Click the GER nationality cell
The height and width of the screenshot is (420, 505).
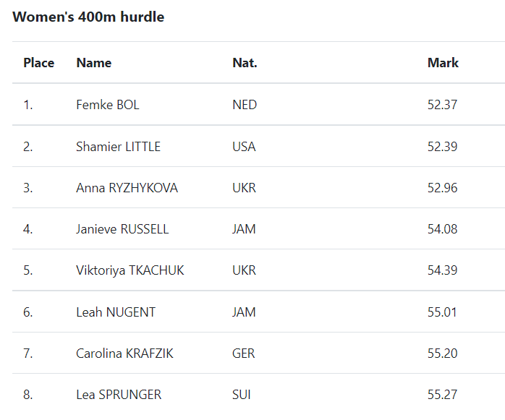[x=244, y=353]
